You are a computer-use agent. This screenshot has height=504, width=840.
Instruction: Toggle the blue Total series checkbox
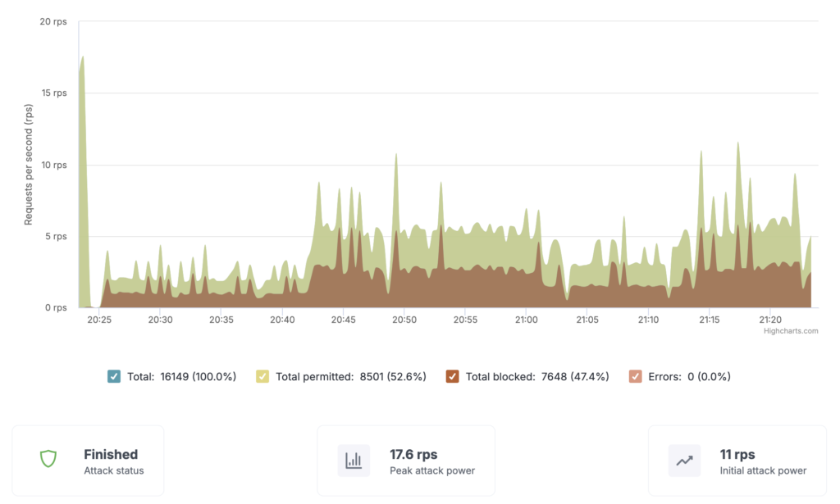pyautogui.click(x=114, y=377)
